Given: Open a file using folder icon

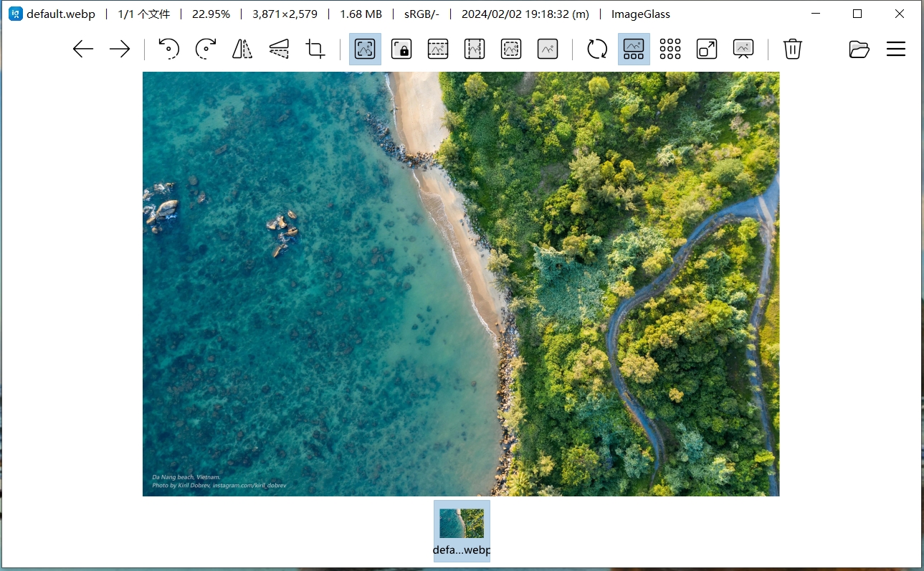Looking at the screenshot, I should coord(859,49).
